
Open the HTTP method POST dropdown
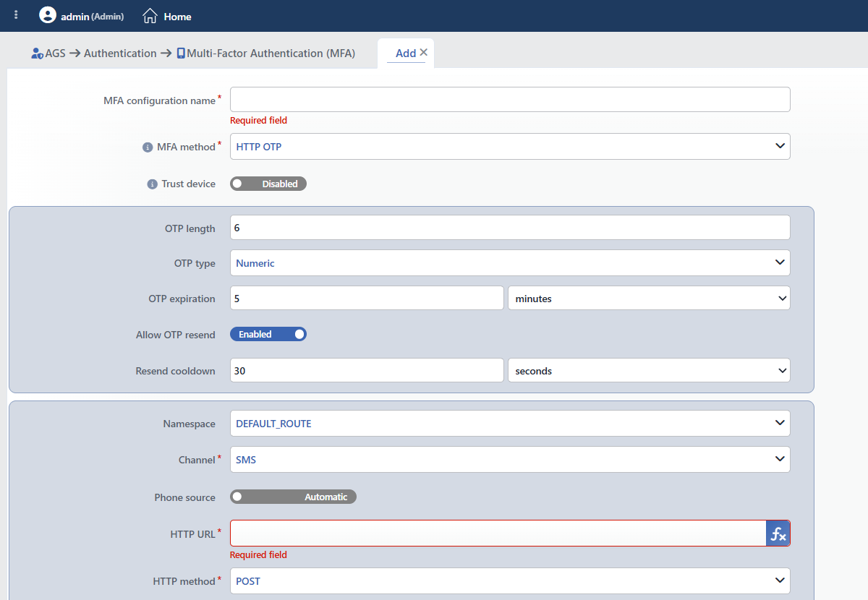(x=510, y=580)
